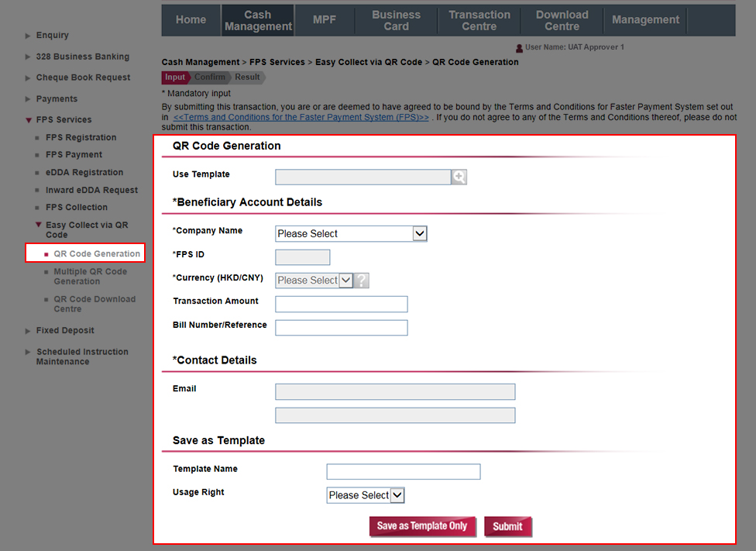Image resolution: width=756 pixels, height=551 pixels.
Task: Click Easy Collect via QR Code breadcrumb
Action: (x=369, y=62)
